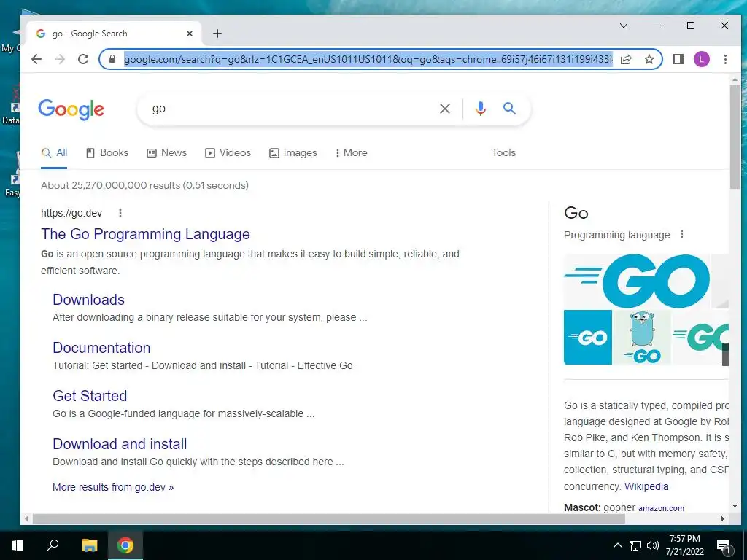This screenshot has height=560, width=747.
Task: Expand the More search categories menu
Action: coord(351,153)
